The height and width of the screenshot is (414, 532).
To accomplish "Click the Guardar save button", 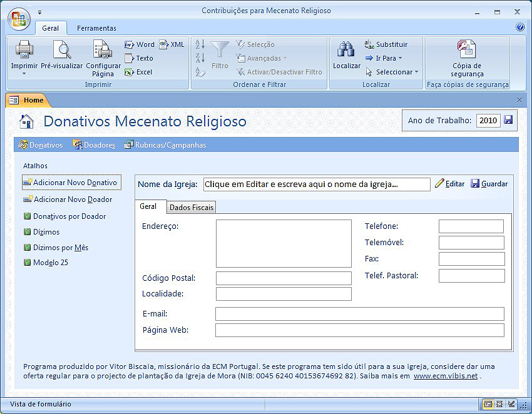I will (489, 183).
